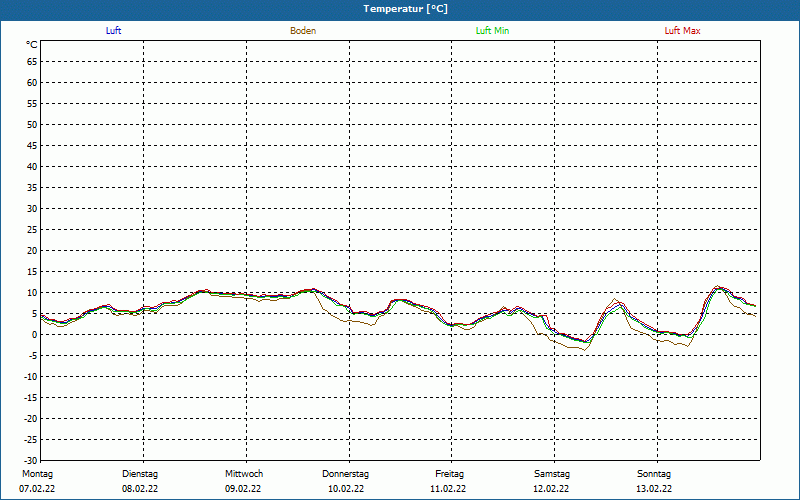Select the 60 value on the Y axis

point(32,83)
